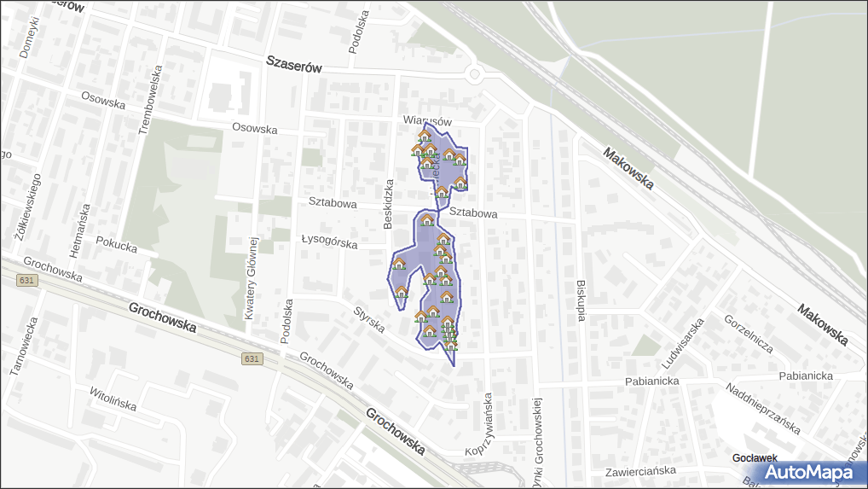Select the house marker just above Sztabowa street

point(442,193)
